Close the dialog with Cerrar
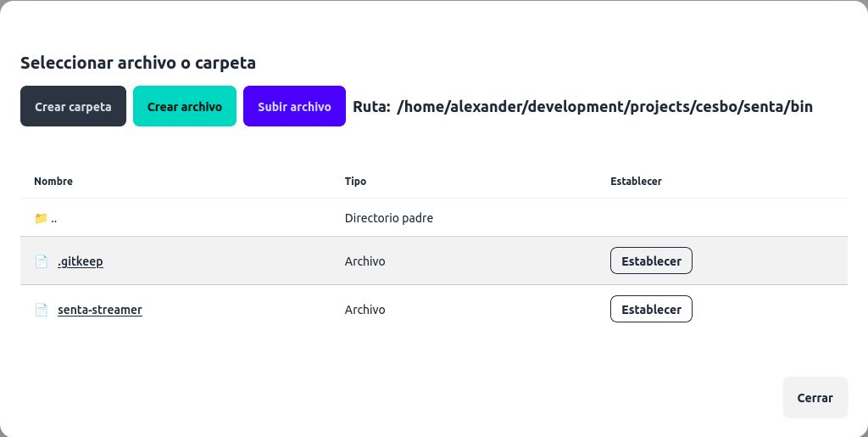The height and width of the screenshot is (437, 868). point(815,397)
